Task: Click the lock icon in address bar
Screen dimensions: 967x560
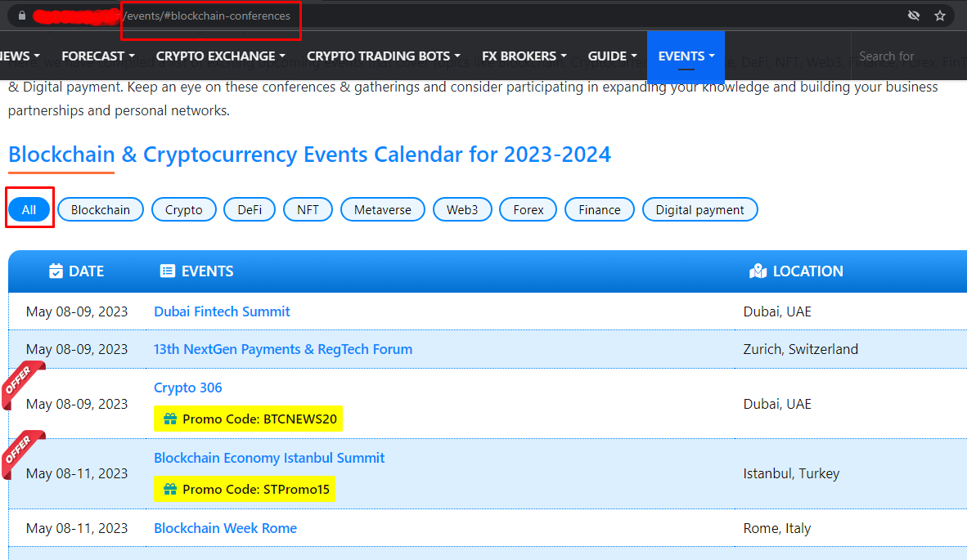Action: point(22,16)
